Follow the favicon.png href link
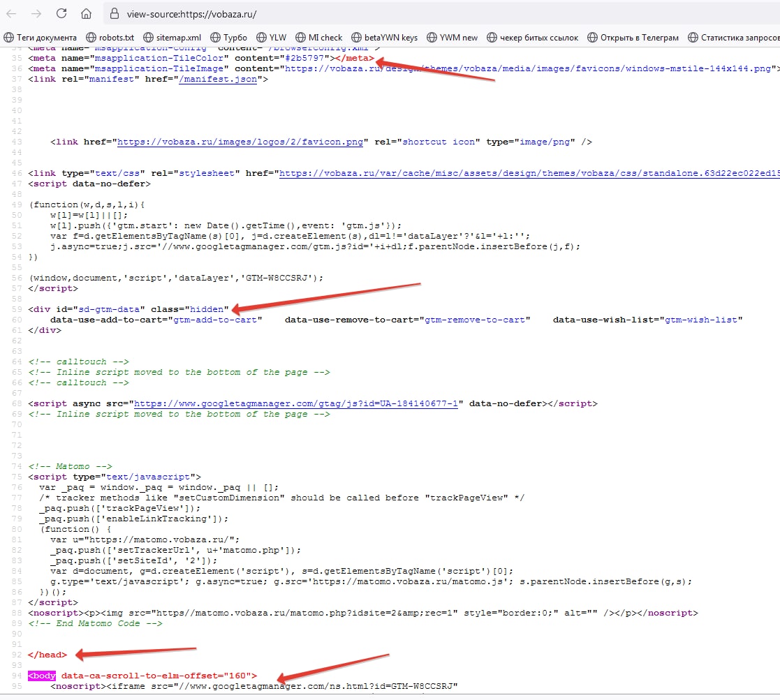 point(240,142)
